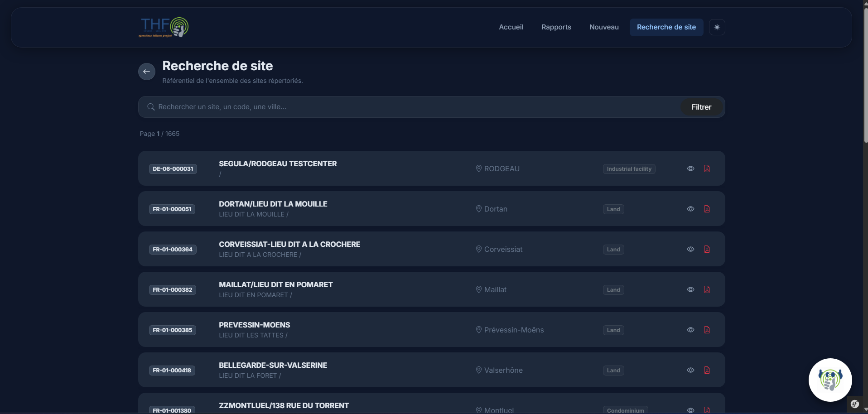Open the PDF for DORTAN/LIEU DIT LA MOUILLE
Viewport: 868px width, 414px height.
(x=707, y=209)
